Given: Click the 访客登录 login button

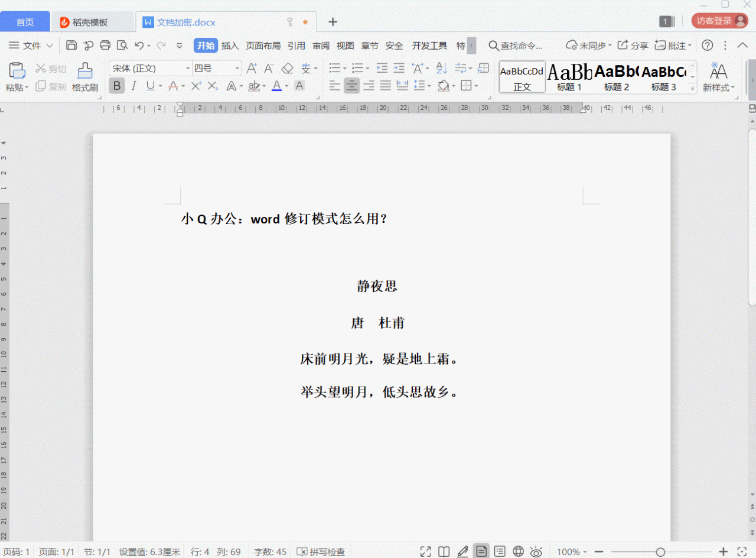Looking at the screenshot, I should click(x=719, y=21).
